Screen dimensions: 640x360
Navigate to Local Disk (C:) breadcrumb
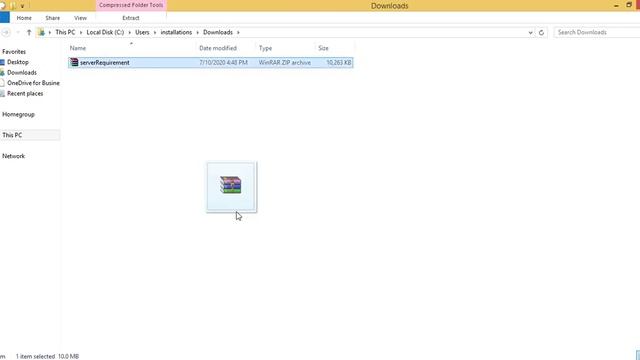click(x=105, y=32)
